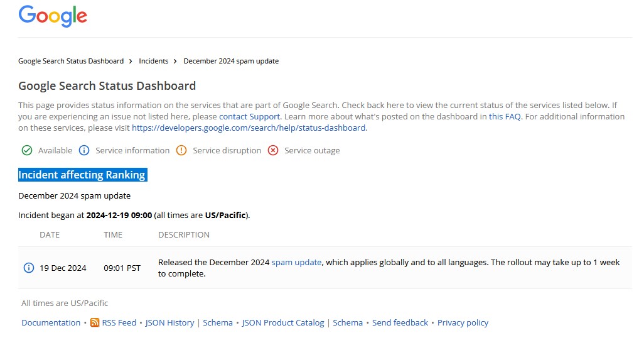
Task: Open Google Search Status Dashboard breadcrumb
Action: pyautogui.click(x=71, y=61)
